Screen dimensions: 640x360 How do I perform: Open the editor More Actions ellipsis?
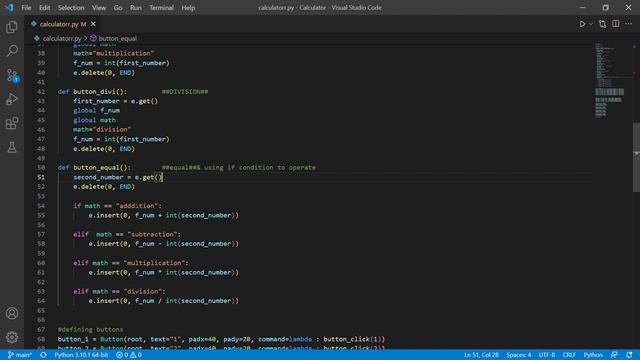click(x=629, y=24)
